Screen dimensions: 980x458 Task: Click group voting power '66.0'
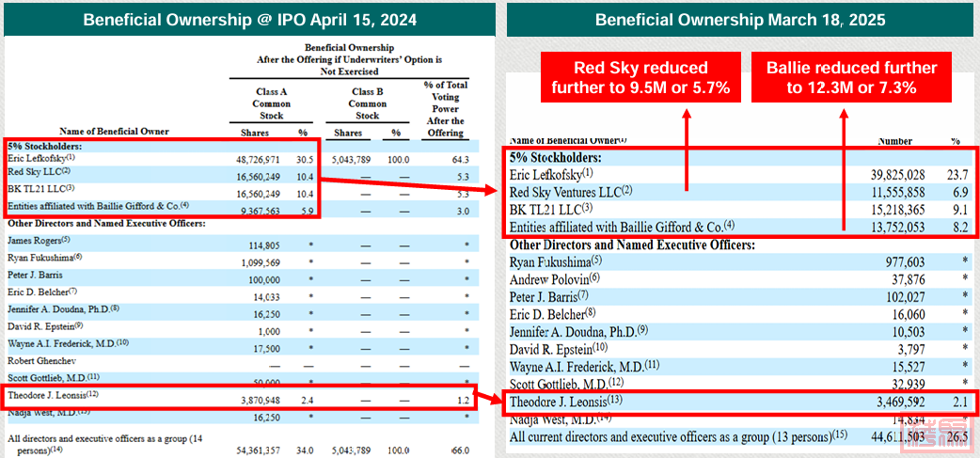[461, 450]
